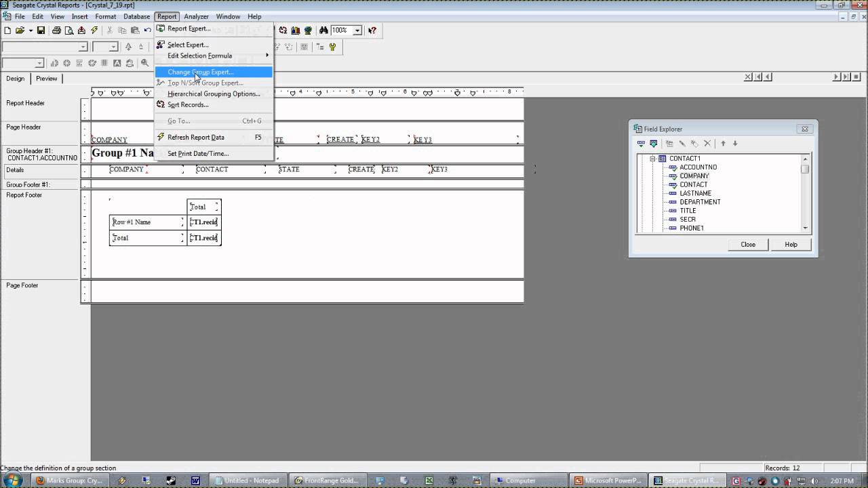This screenshot has width=868, height=488.
Task: Click Close button in Field Explorer
Action: [x=748, y=245]
